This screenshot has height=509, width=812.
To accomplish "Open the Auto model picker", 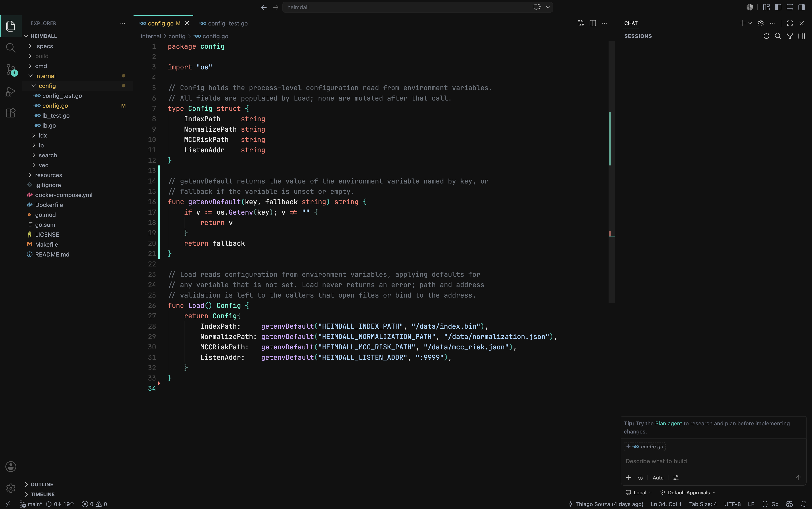I will click(658, 478).
